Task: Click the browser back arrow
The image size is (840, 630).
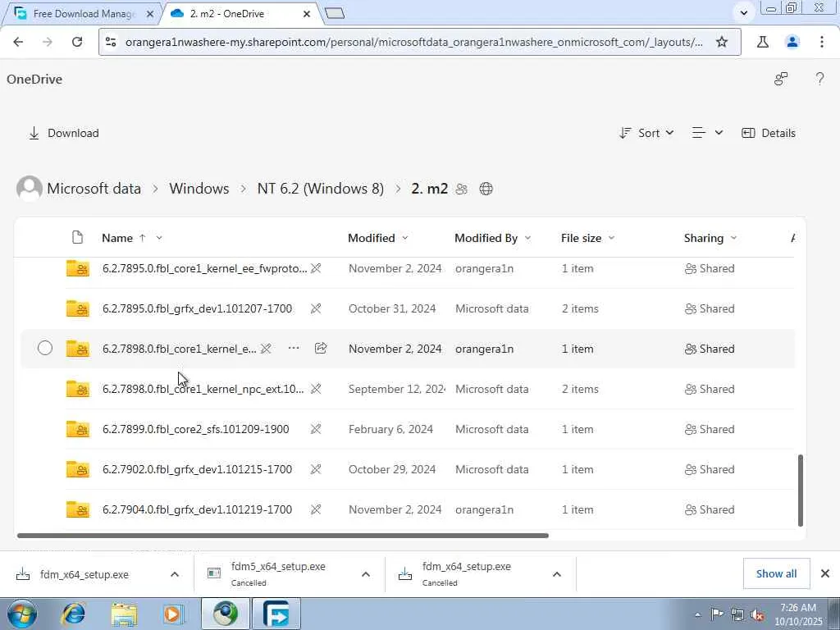Action: coord(18,42)
